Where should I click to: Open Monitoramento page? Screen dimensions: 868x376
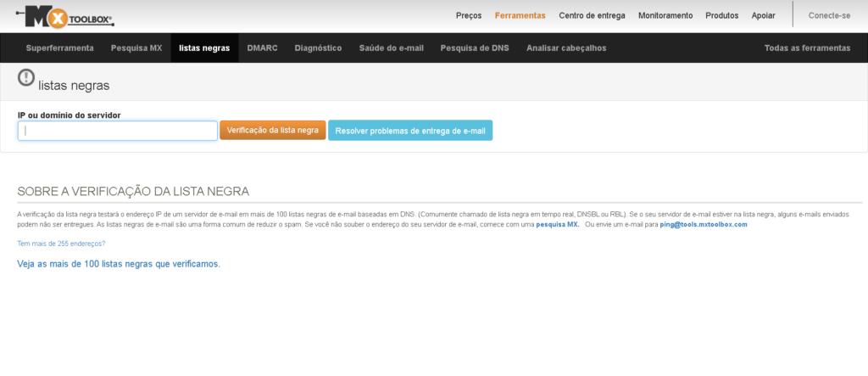pyautogui.click(x=665, y=15)
